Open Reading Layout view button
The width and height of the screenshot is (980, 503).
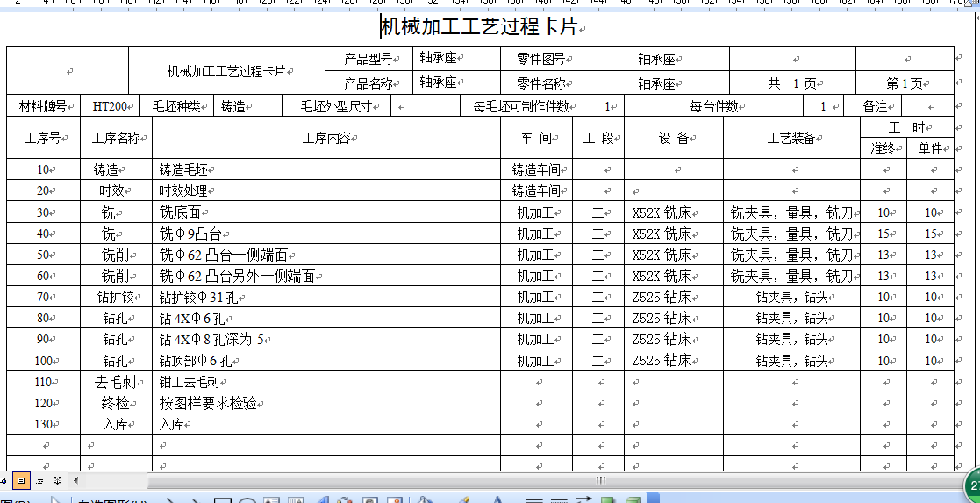[x=57, y=480]
